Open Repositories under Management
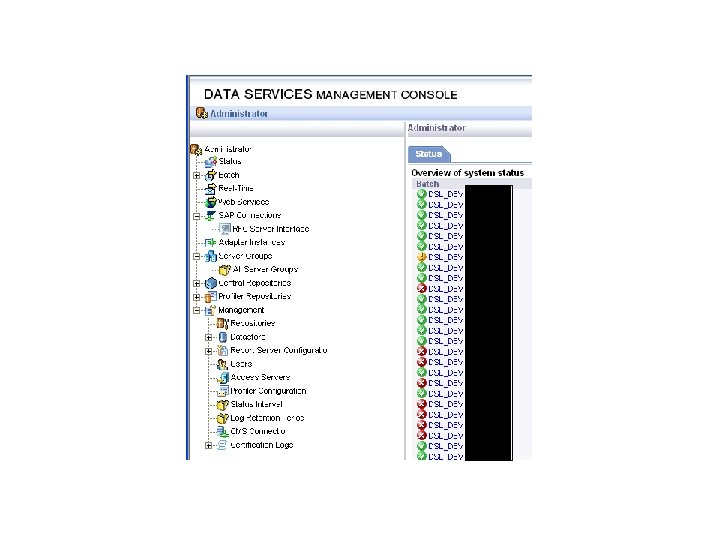This screenshot has width=720, height=540. 253,323
